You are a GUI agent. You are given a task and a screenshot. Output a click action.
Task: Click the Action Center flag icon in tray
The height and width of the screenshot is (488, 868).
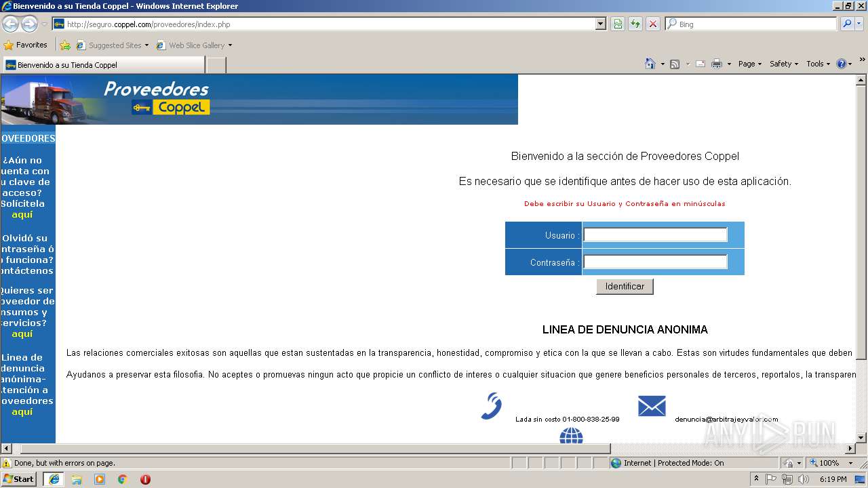pos(771,479)
